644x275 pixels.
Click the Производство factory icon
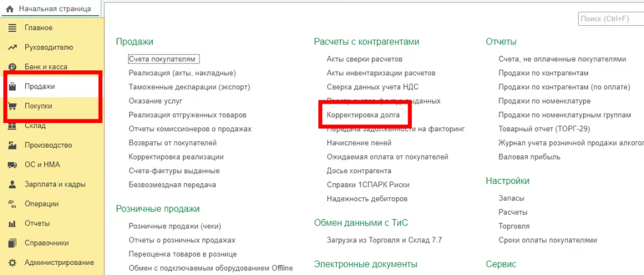tap(12, 145)
